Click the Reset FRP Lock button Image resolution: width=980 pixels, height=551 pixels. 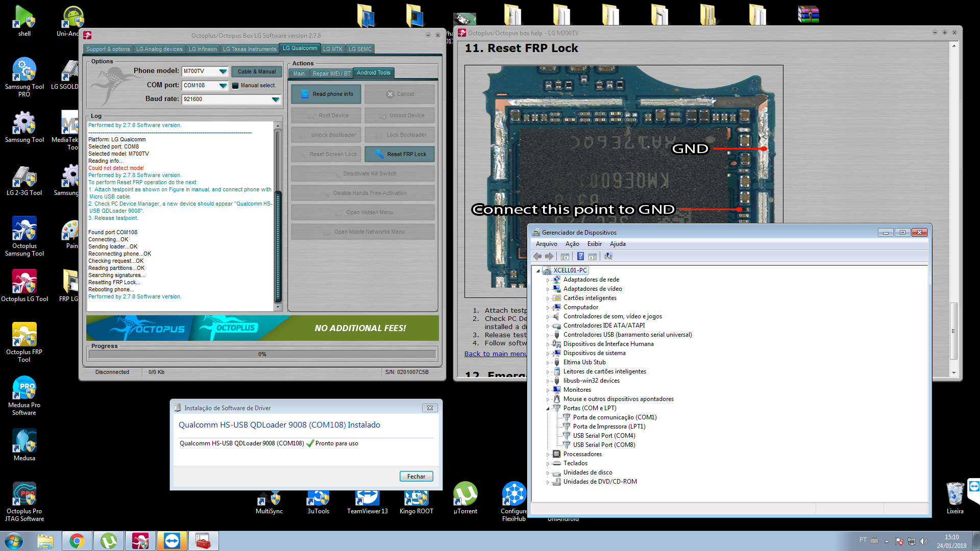pos(399,154)
